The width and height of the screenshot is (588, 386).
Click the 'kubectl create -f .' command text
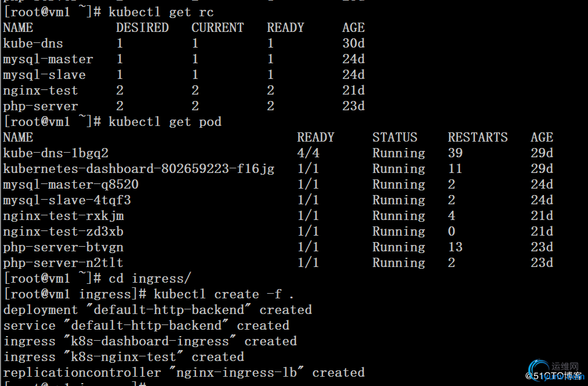click(x=223, y=294)
